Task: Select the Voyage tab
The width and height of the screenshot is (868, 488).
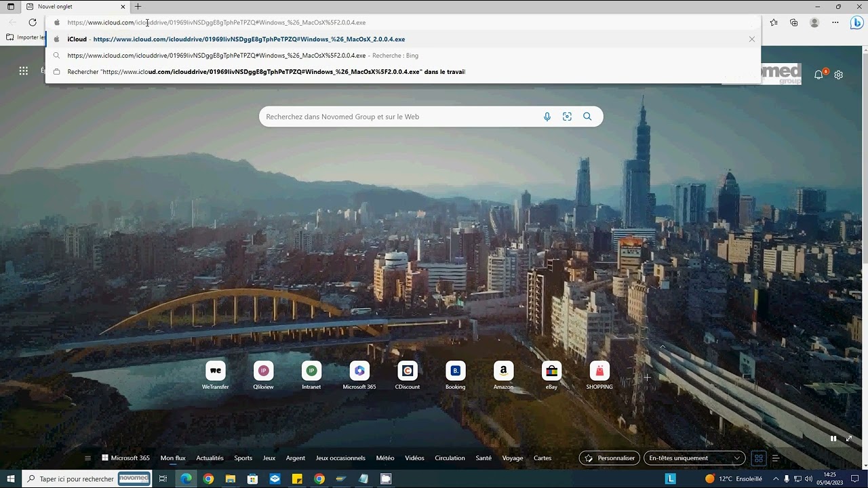Action: click(513, 458)
